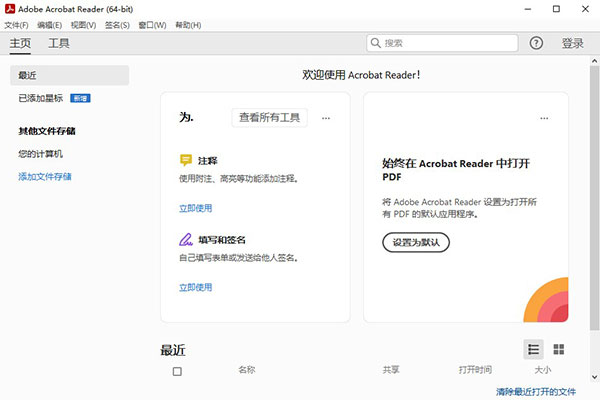Click the purple 填写和签名 pen icon
Viewport: 600px width, 400px height.
pyautogui.click(x=186, y=240)
